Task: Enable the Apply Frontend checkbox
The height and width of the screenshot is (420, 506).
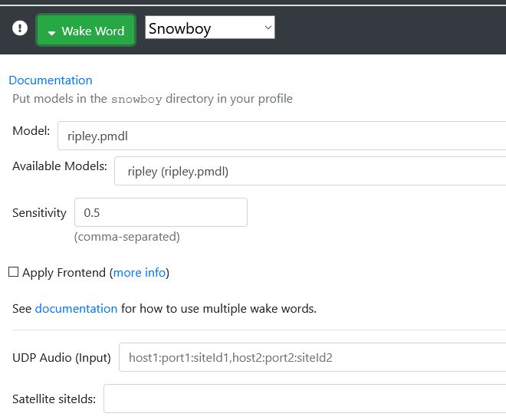Action: point(14,272)
